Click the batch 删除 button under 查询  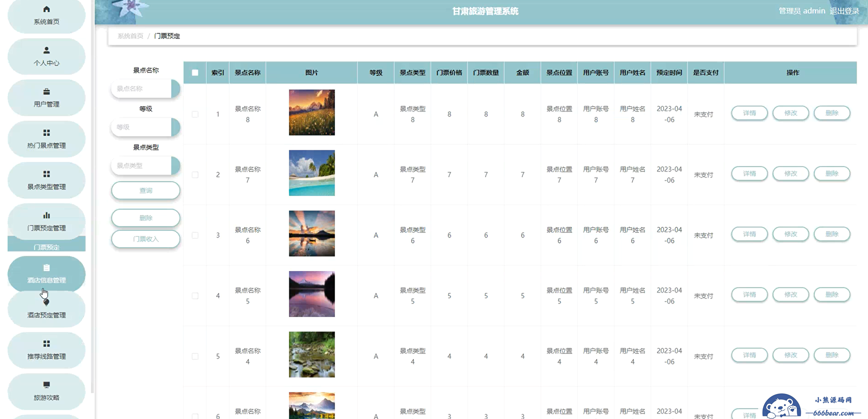(x=145, y=218)
